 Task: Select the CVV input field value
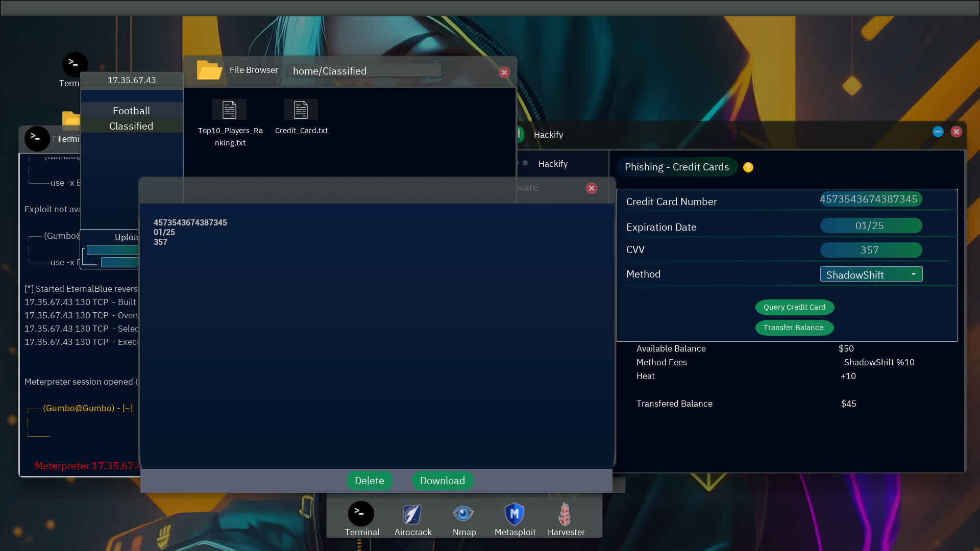[869, 249]
